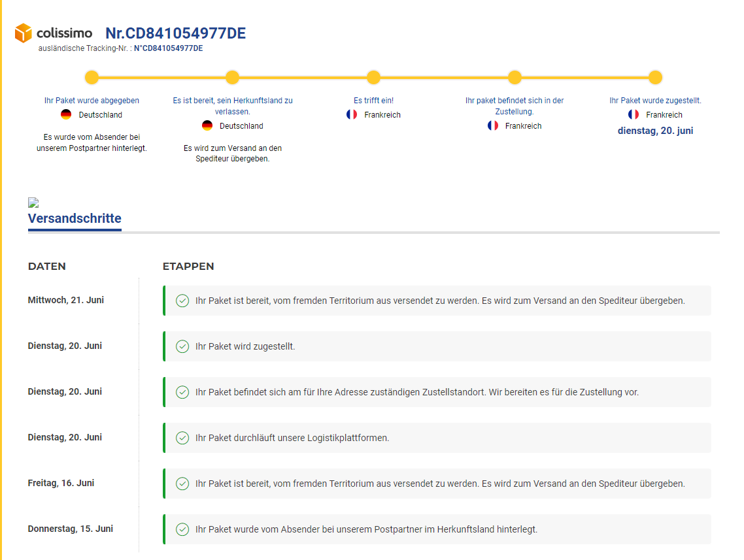Click 'dienstag, 20. juni' delivery date text
The height and width of the screenshot is (560, 744).
point(655,131)
